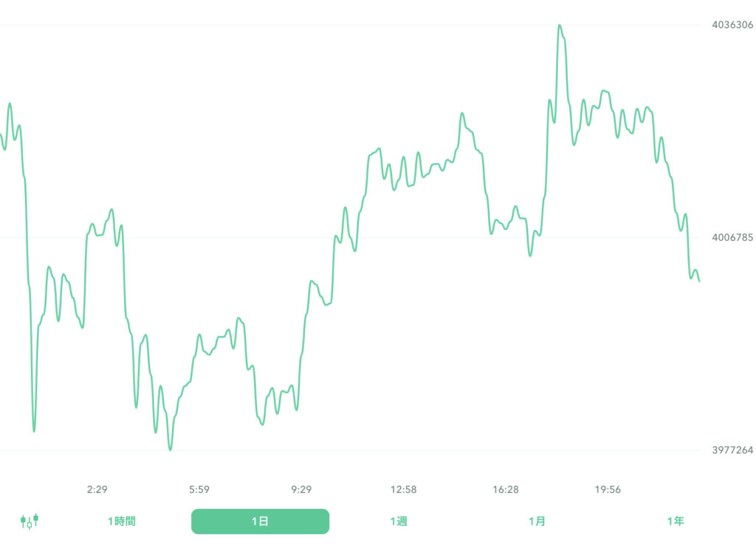The height and width of the screenshot is (546, 756).
Task: Click the highlighted 1日 range tab
Action: pyautogui.click(x=260, y=522)
